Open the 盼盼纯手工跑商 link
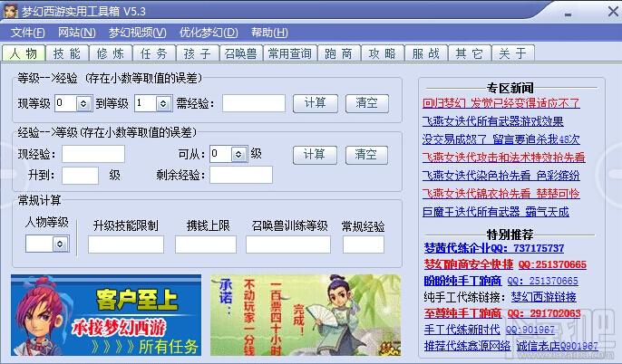622x364 pixels. pyautogui.click(x=463, y=281)
